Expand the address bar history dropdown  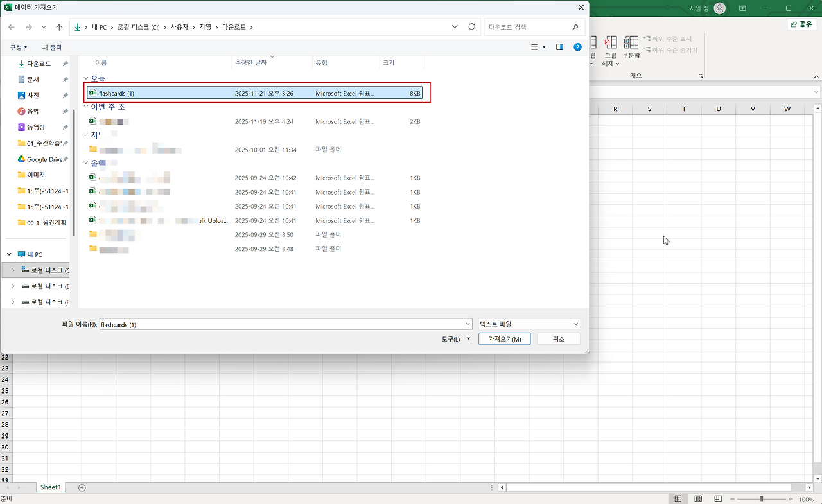tap(455, 27)
